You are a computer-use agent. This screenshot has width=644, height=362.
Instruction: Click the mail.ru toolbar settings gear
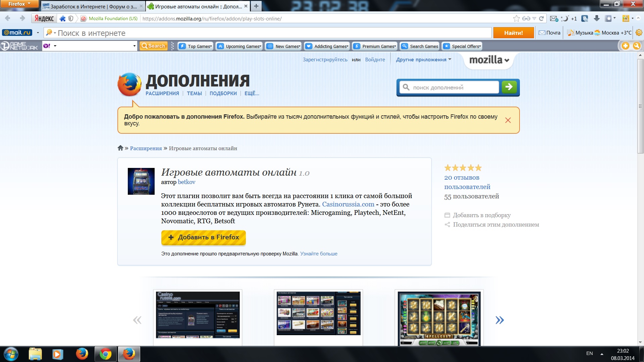tap(639, 33)
